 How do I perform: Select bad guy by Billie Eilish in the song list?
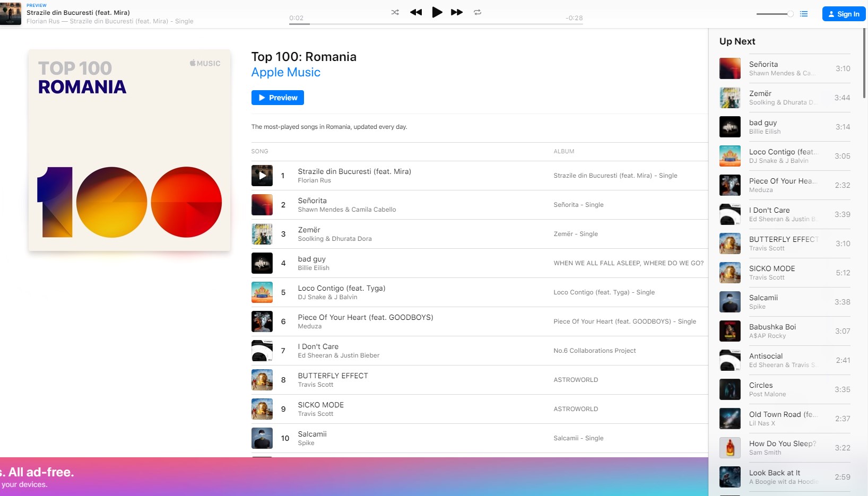(312, 259)
